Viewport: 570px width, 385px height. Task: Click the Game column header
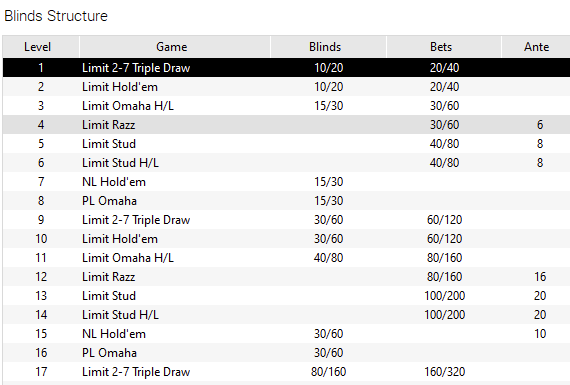pos(174,47)
